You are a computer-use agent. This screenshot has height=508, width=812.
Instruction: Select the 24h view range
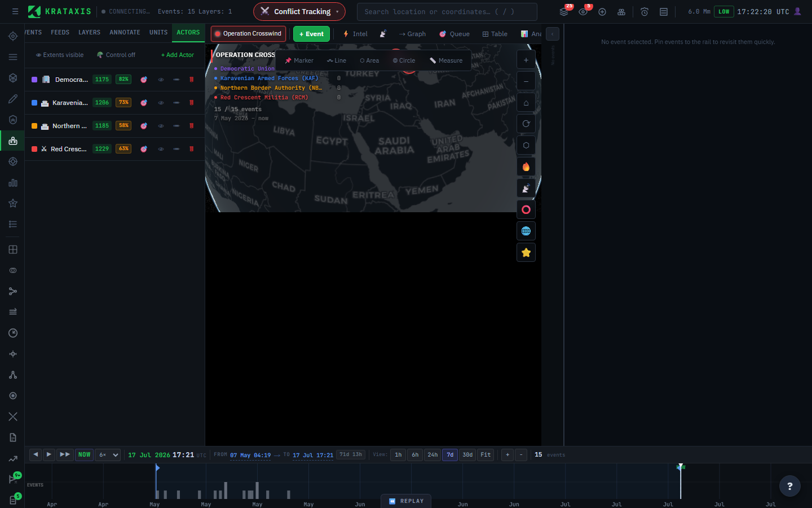point(433,455)
